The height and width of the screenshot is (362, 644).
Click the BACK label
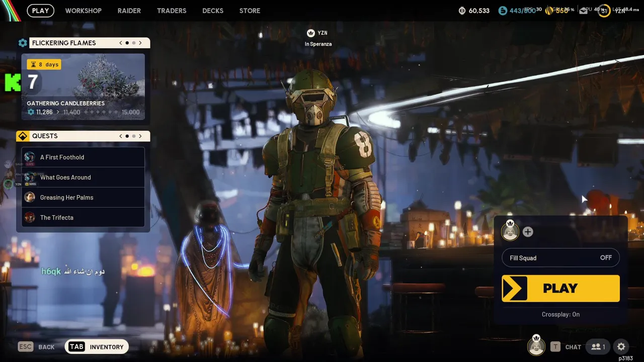click(46, 347)
